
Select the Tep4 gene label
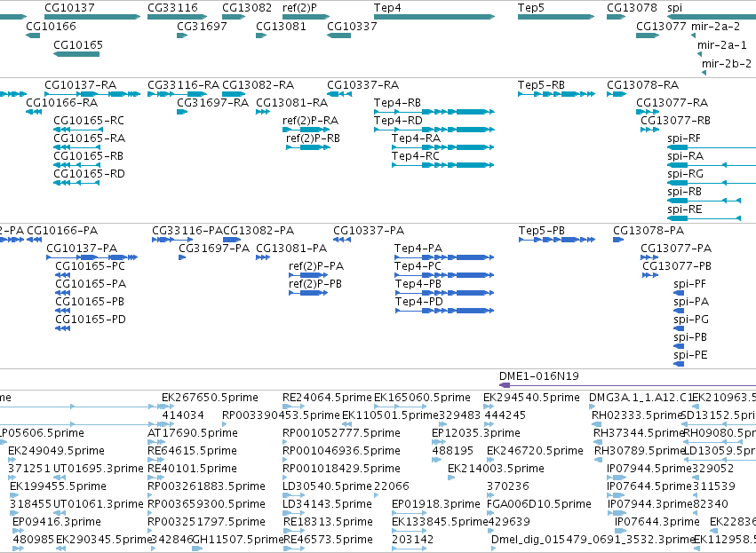tap(387, 8)
